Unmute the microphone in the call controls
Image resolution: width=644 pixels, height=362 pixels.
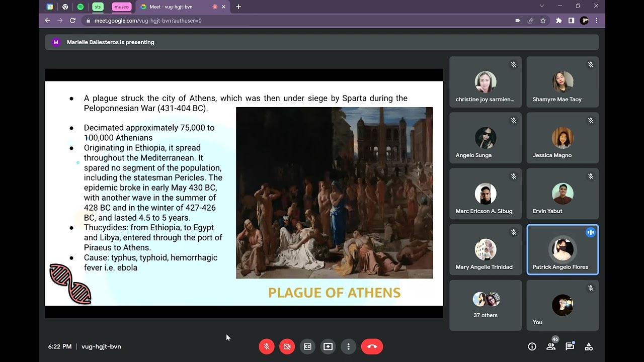pos(267,346)
